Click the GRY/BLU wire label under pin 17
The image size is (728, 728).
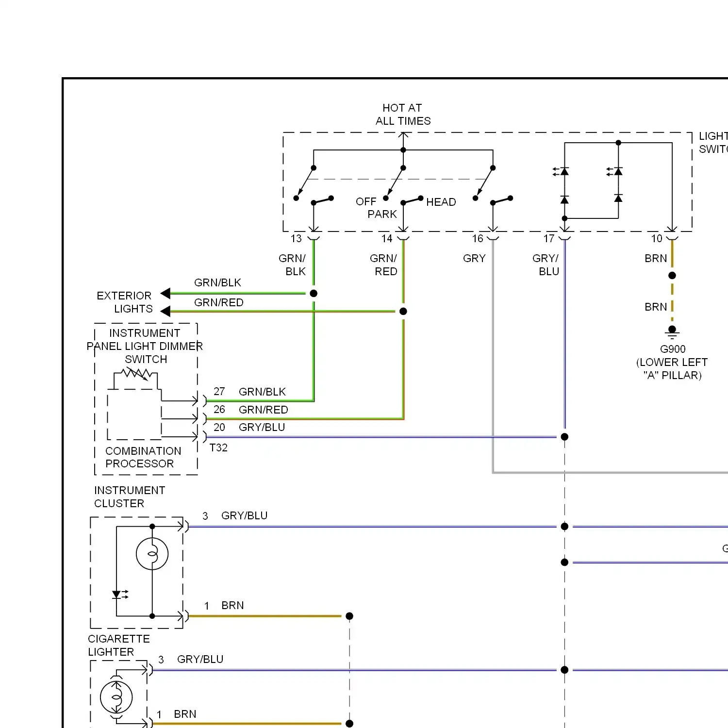pyautogui.click(x=546, y=265)
